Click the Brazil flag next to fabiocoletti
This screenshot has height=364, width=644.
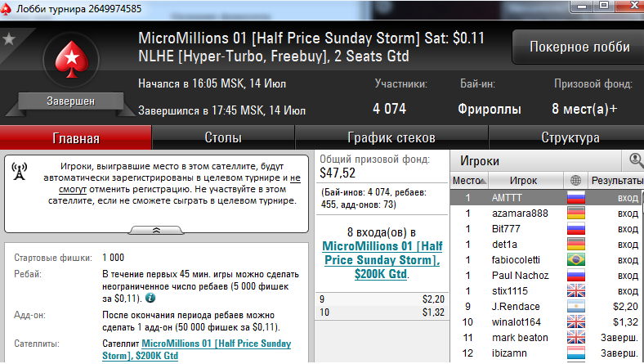[576, 260]
